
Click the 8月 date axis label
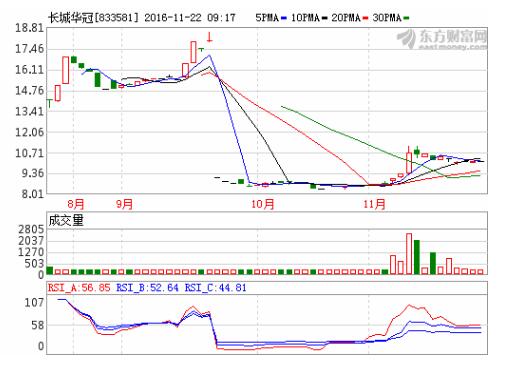pyautogui.click(x=76, y=204)
